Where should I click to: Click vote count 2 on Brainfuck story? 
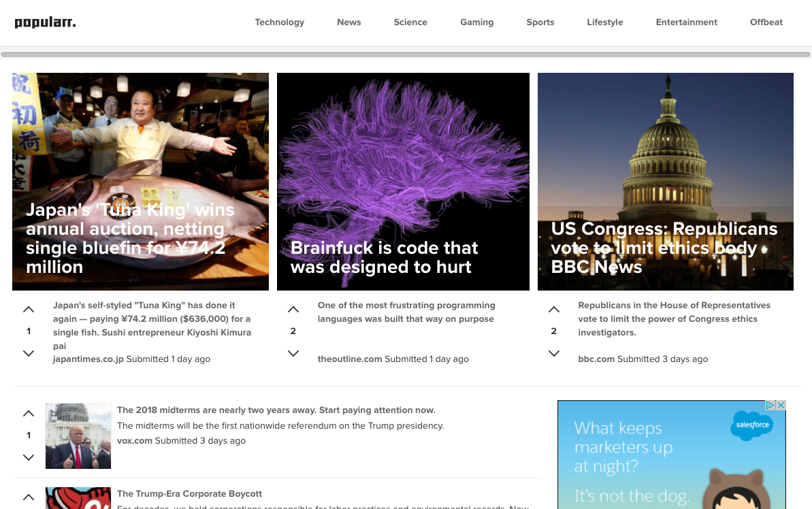click(293, 331)
